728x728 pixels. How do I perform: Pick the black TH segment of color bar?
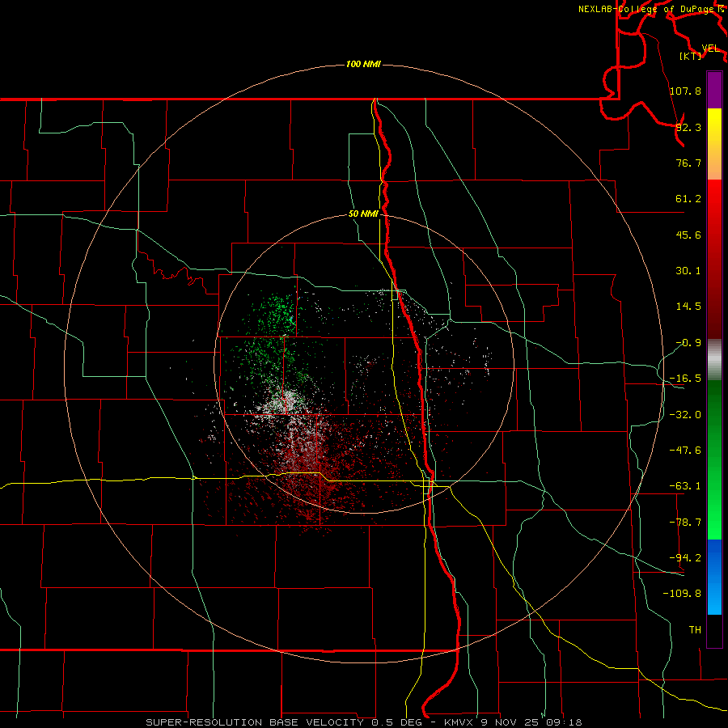tap(714, 630)
